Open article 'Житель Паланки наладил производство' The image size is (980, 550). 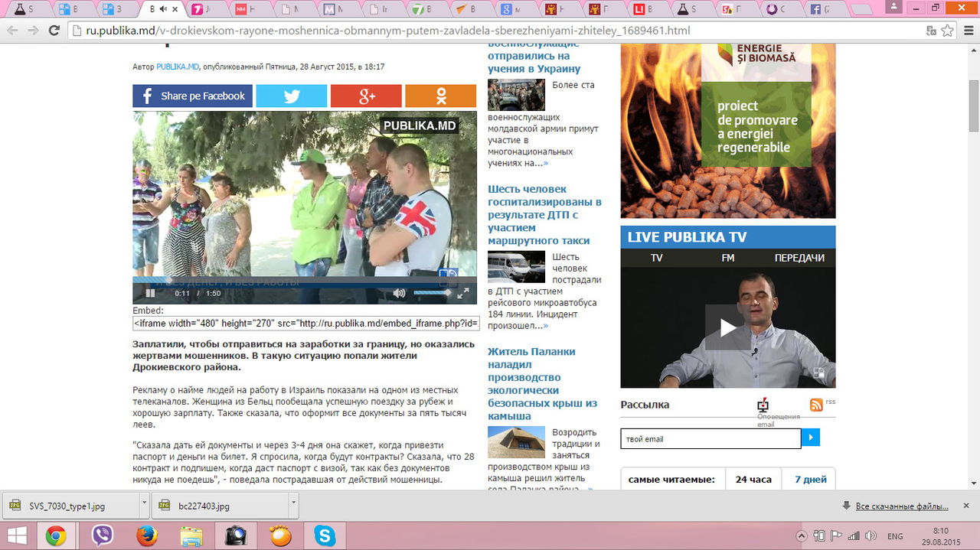542,384
